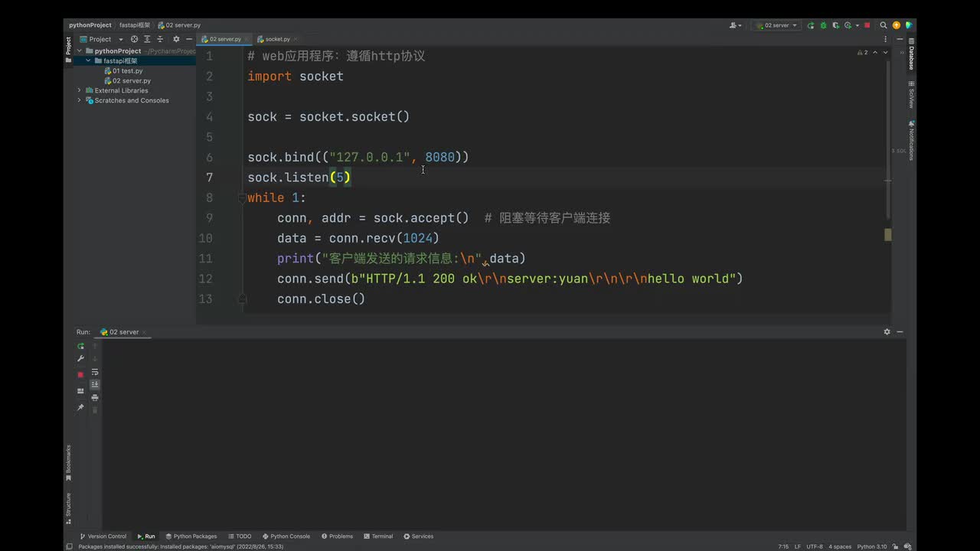Image resolution: width=980 pixels, height=551 pixels.
Task: Toggle the SciView side panel
Action: pos(911,95)
